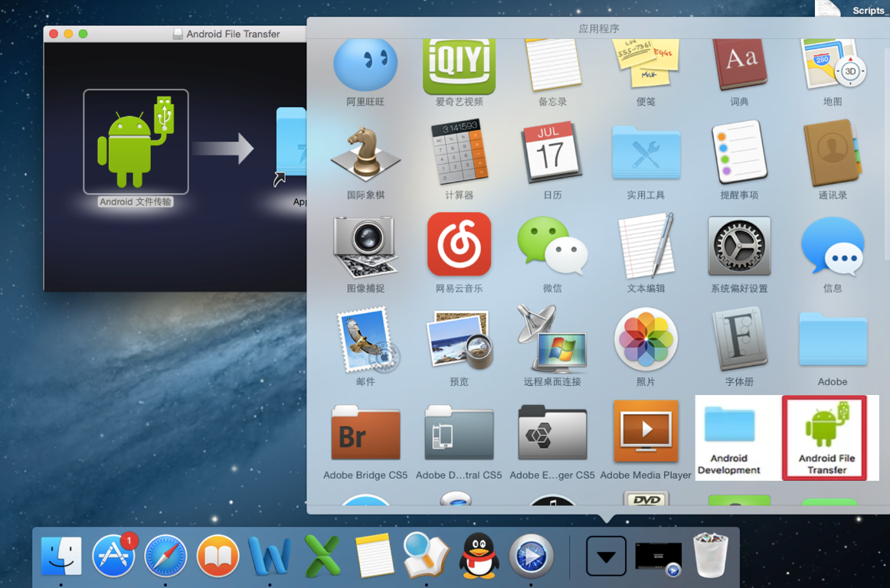Launch Adobe Bridge CS5
The image size is (890, 588).
click(365, 433)
